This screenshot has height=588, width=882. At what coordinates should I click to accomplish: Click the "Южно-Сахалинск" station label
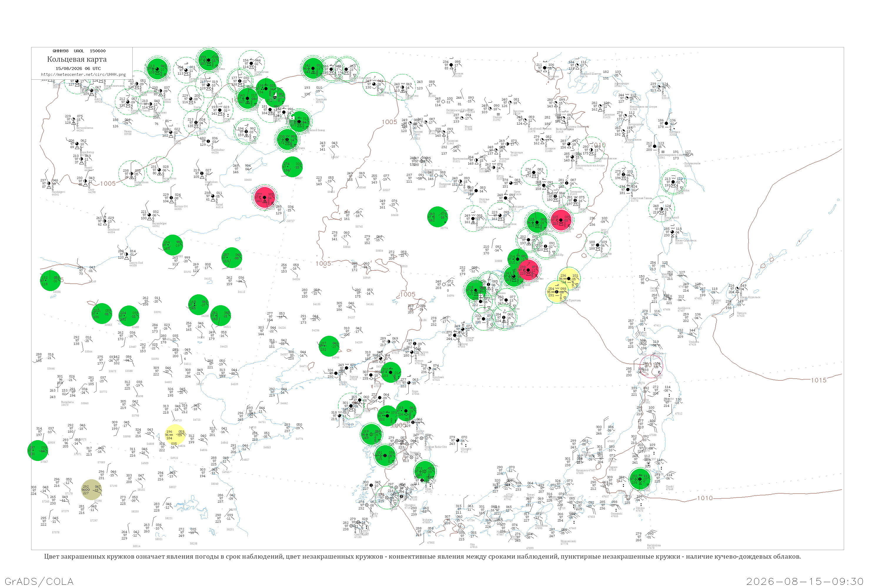click(x=686, y=240)
